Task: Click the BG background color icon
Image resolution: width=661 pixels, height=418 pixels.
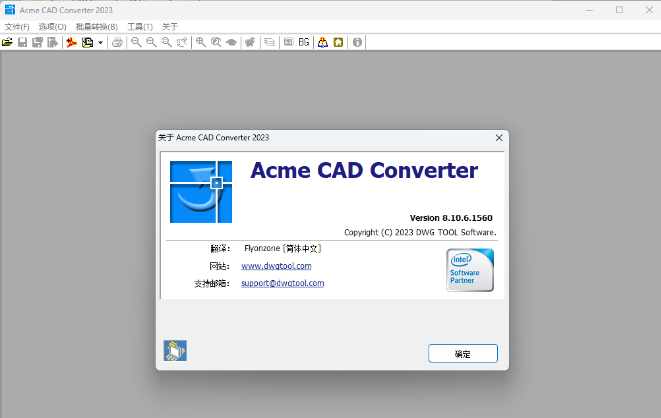Action: coord(303,43)
